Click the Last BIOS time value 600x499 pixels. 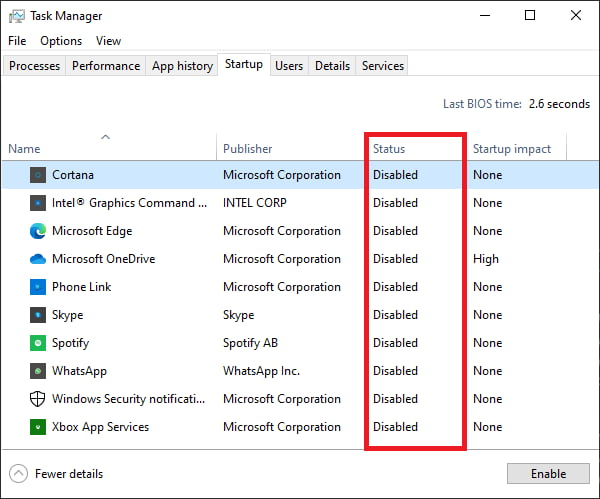pos(559,104)
